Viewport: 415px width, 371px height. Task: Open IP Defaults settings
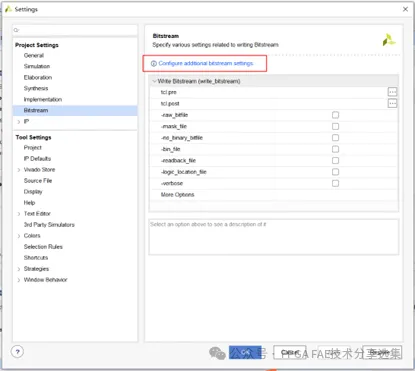tap(37, 159)
